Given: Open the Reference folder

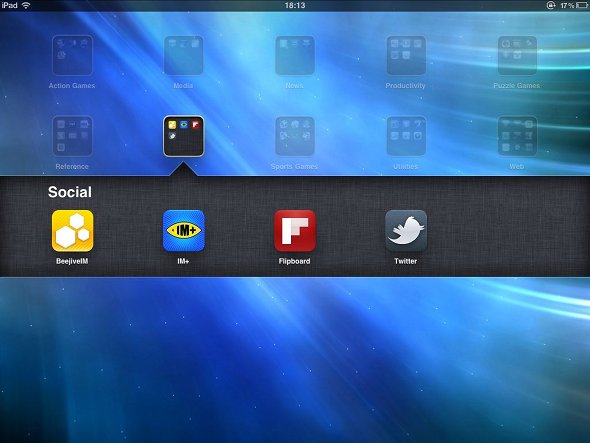Looking at the screenshot, I should [72, 136].
